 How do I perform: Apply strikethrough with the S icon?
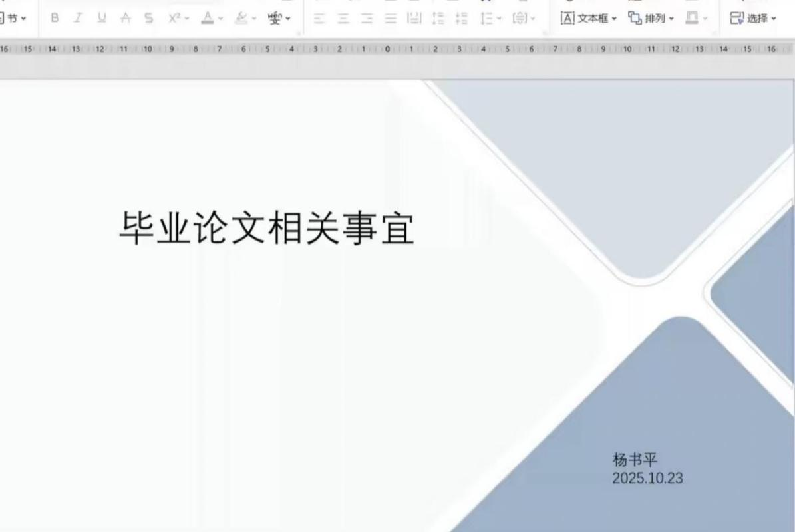coord(148,18)
